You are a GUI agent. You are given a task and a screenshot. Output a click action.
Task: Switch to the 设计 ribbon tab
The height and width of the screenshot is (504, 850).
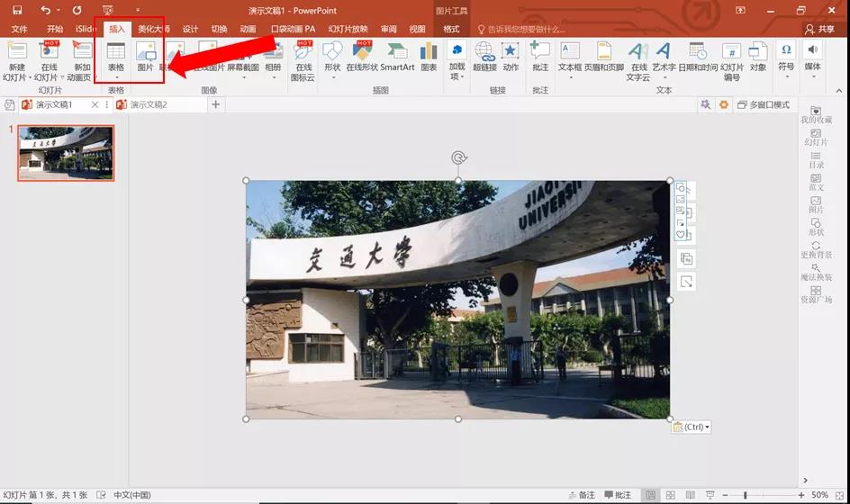pyautogui.click(x=190, y=29)
